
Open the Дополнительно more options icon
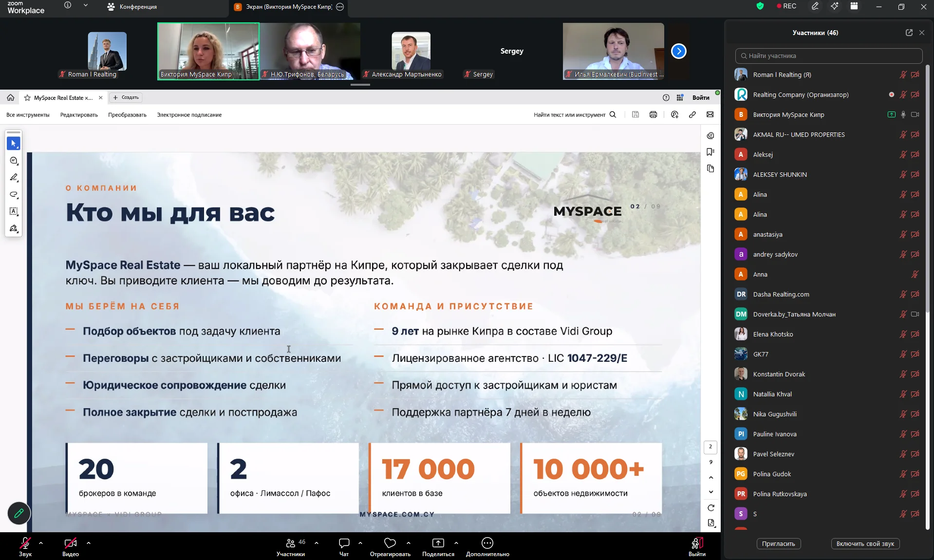pos(487,543)
